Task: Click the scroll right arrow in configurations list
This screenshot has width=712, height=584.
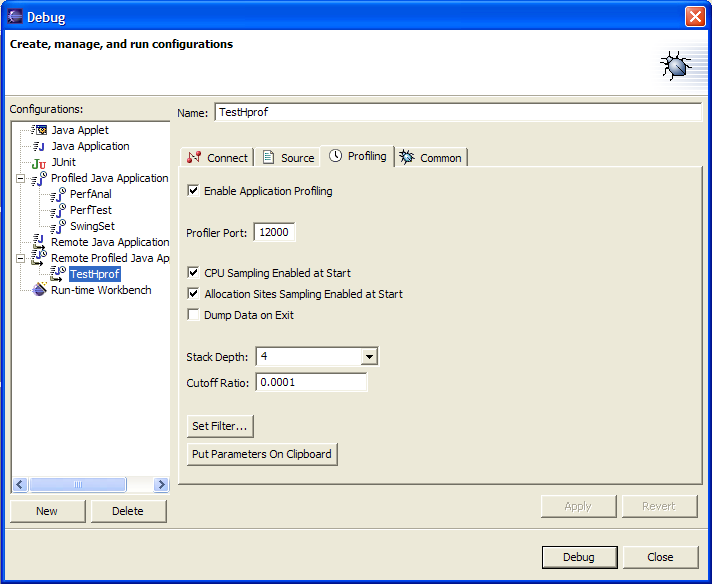Action: pyautogui.click(x=161, y=485)
